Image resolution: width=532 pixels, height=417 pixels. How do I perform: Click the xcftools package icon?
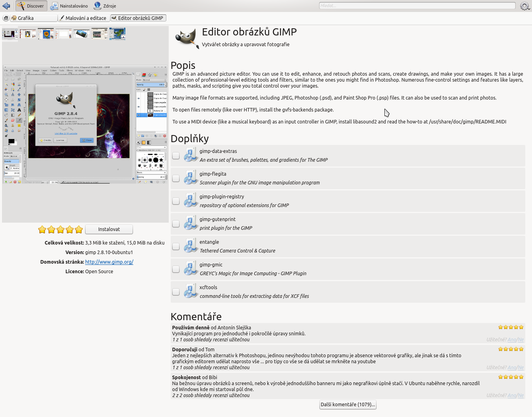pyautogui.click(x=191, y=291)
